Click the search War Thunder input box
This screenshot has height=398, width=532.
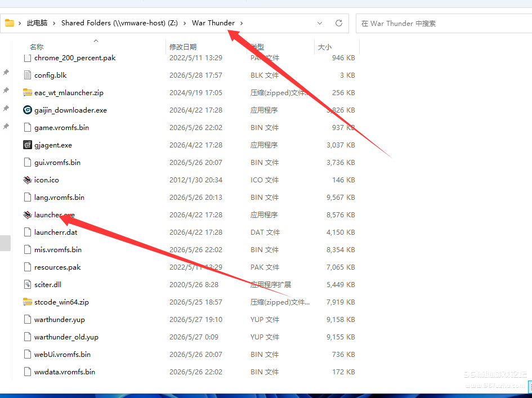click(444, 24)
